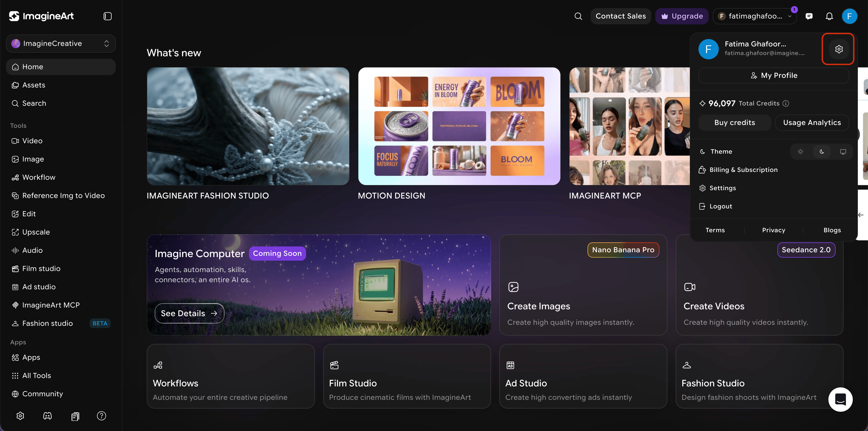Open the Audio tool

pyautogui.click(x=61, y=250)
